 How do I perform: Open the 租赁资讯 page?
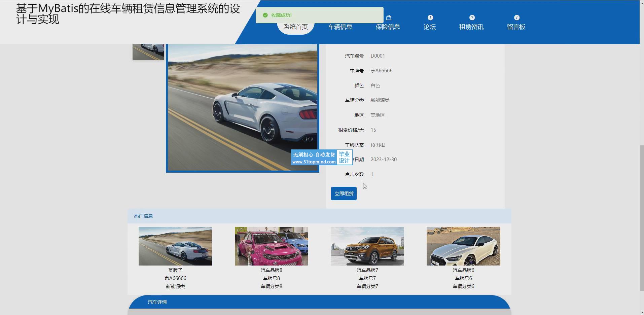471,27
